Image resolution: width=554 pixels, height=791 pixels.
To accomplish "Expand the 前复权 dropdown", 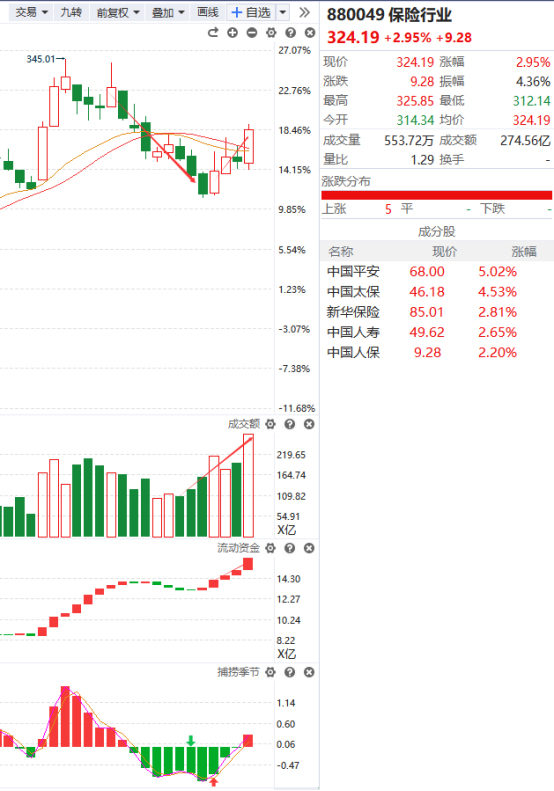I will tap(118, 12).
